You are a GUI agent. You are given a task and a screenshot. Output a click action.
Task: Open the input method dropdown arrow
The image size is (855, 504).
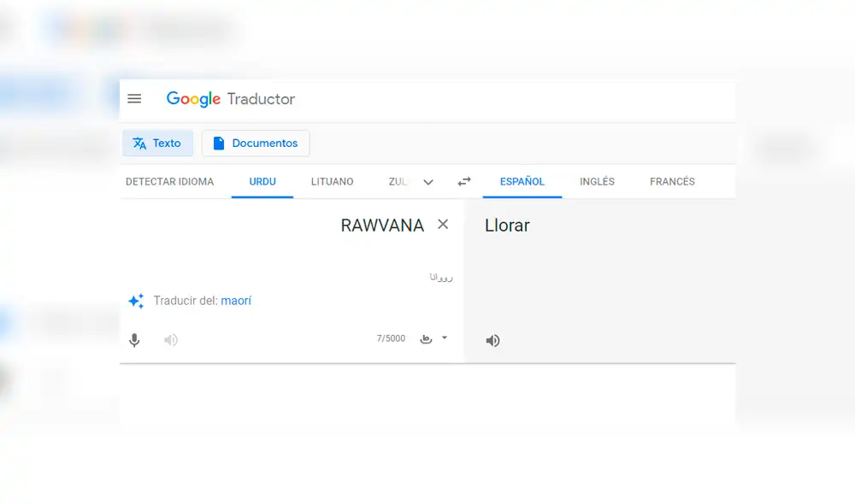tap(443, 338)
